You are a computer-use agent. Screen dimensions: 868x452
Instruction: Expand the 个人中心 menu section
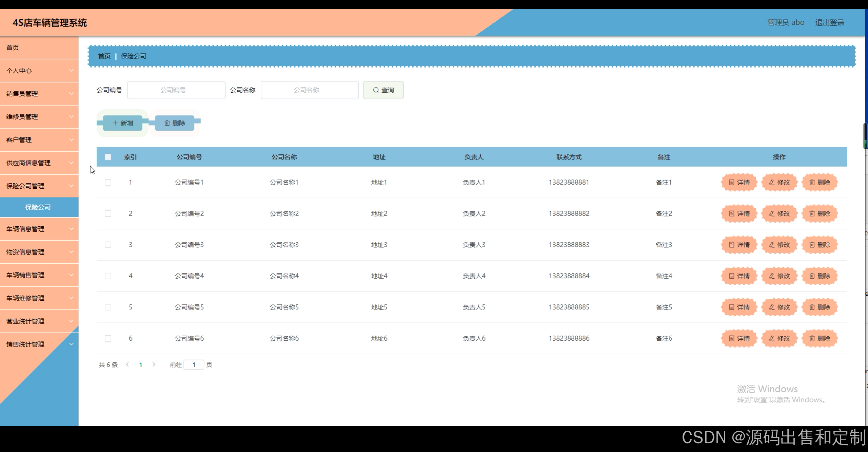(x=39, y=71)
